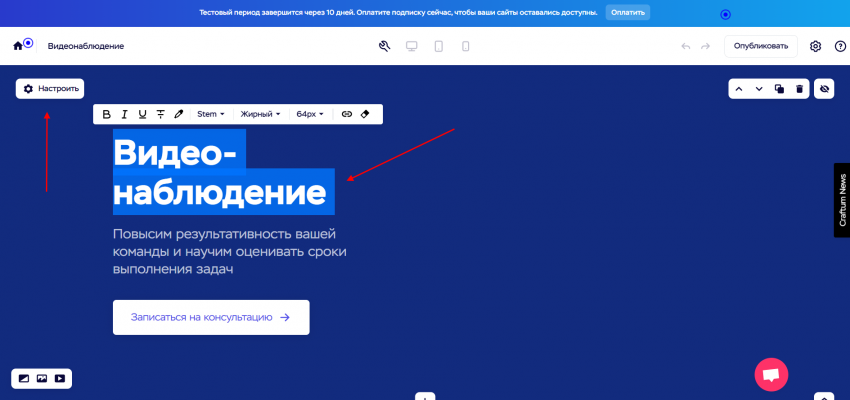Open the Жирный font weight dropdown
Viewport: 850px width, 400px height.
pyautogui.click(x=260, y=114)
